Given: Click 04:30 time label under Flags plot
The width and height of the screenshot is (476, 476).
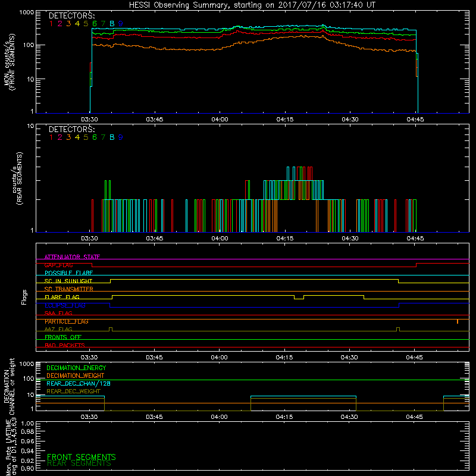Looking at the screenshot, I should (x=349, y=358).
